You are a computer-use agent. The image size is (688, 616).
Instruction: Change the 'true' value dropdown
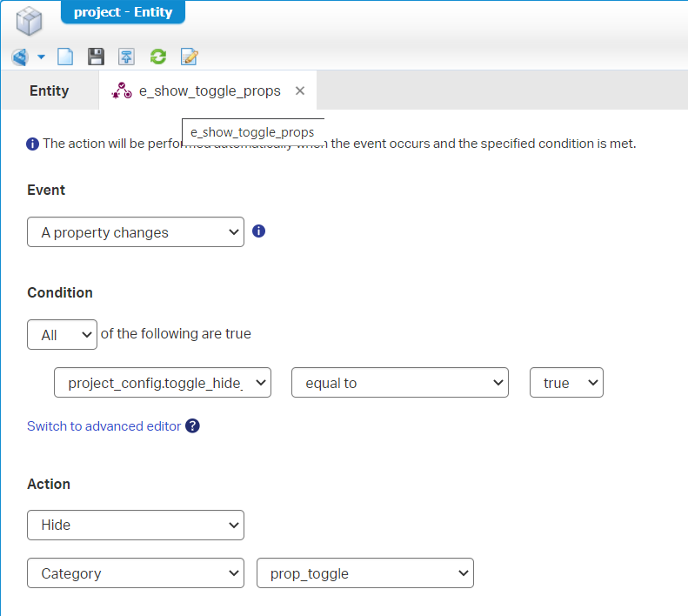(x=566, y=383)
